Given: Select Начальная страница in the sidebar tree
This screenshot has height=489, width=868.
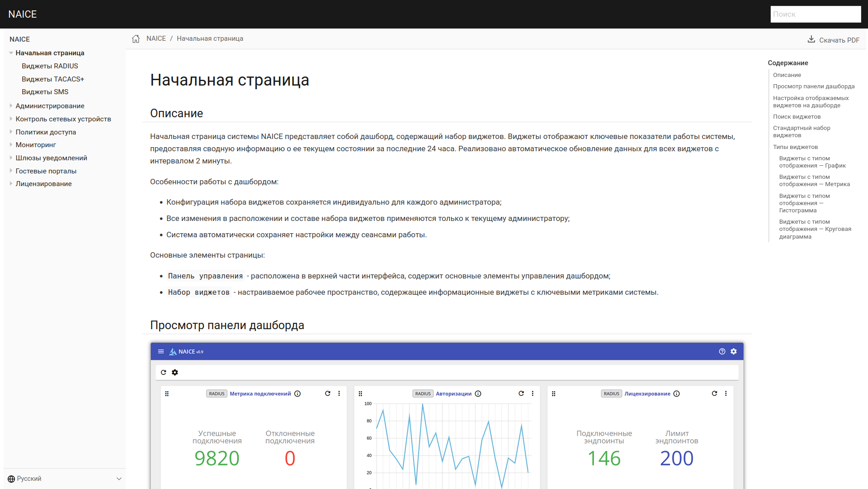Looking at the screenshot, I should coord(50,53).
